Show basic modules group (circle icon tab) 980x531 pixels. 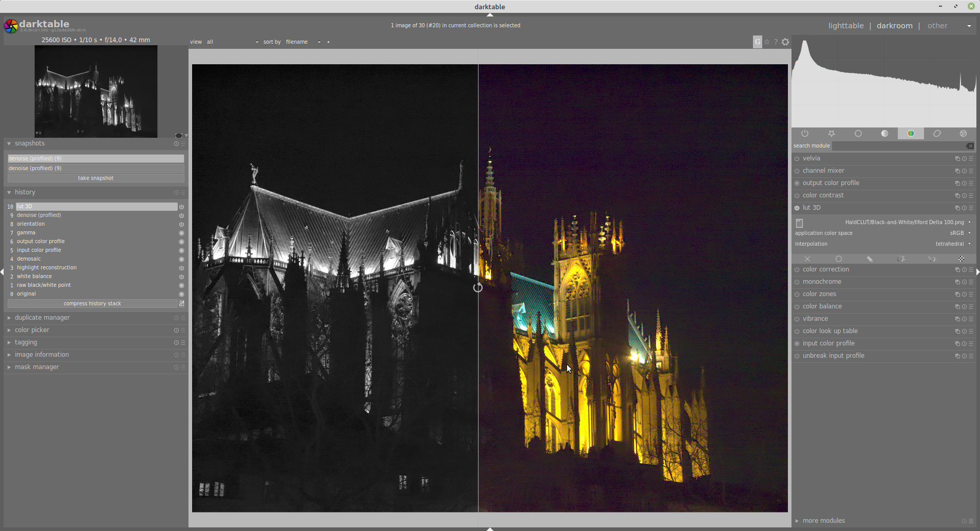point(858,134)
